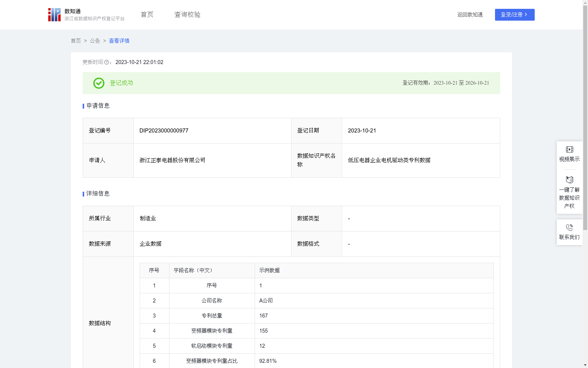Viewport: 588px width, 368px height.
Task: Go to 首页 in the breadcrumb
Action: (76, 41)
